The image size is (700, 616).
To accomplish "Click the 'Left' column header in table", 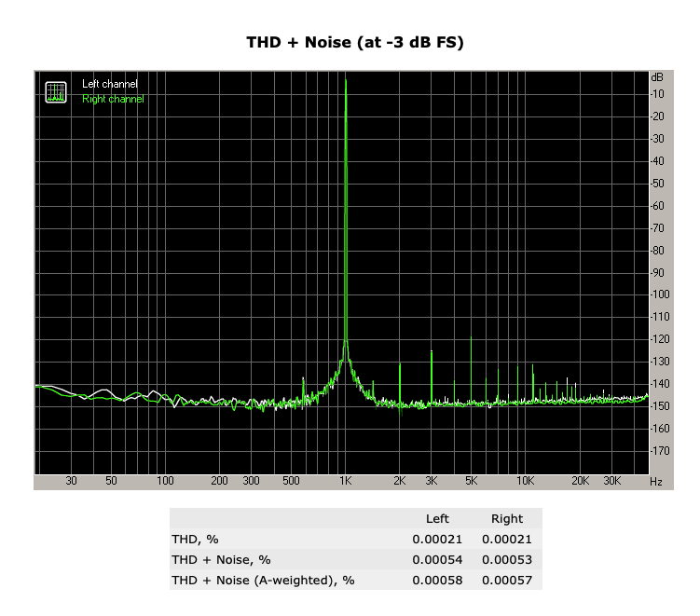I will pos(437,519).
